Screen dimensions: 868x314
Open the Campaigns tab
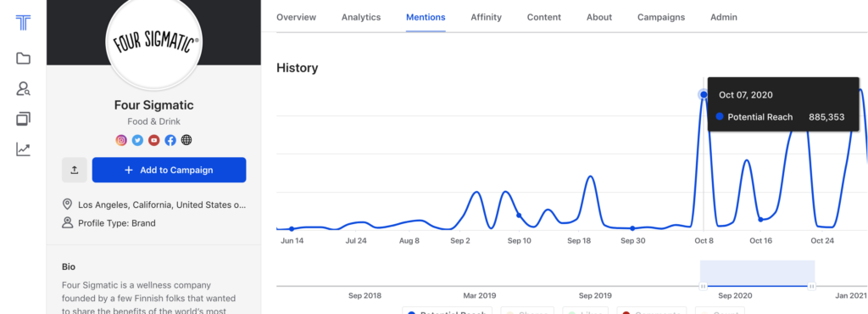661,17
